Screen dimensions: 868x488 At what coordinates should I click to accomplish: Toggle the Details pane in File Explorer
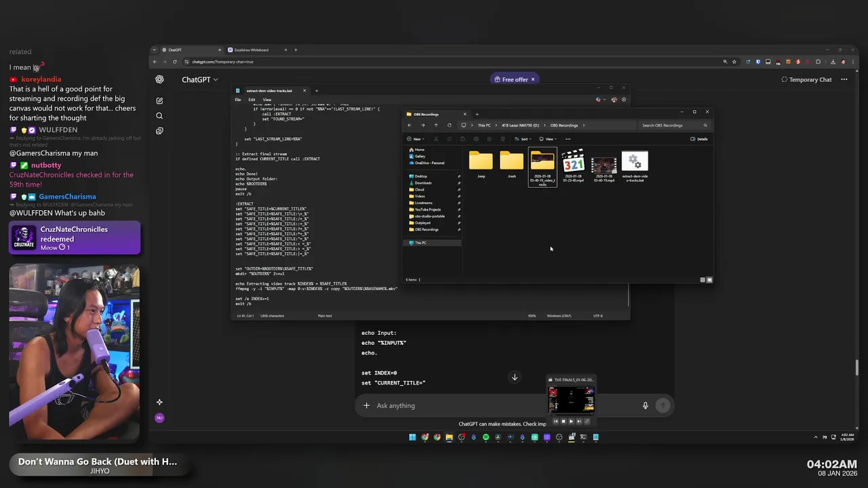click(699, 139)
